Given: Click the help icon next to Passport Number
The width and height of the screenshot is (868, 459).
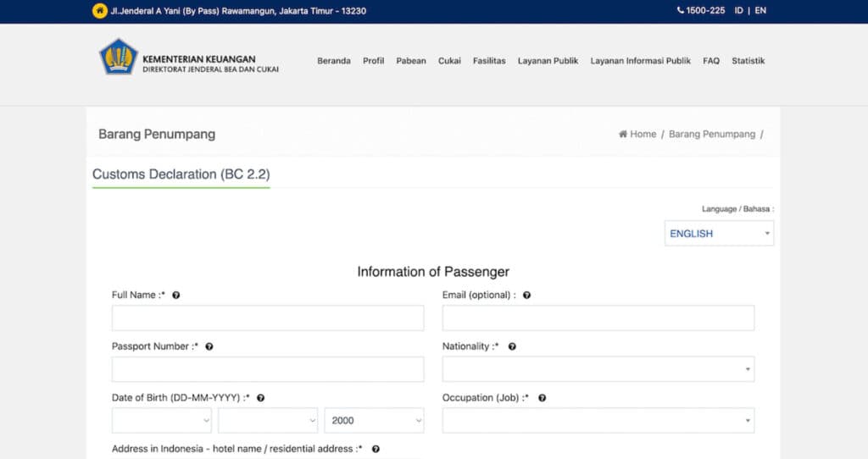Looking at the screenshot, I should (x=209, y=346).
